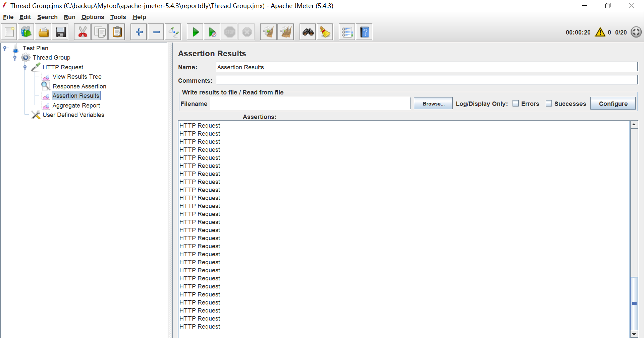Select Response Assertion tree node

[x=79, y=86]
